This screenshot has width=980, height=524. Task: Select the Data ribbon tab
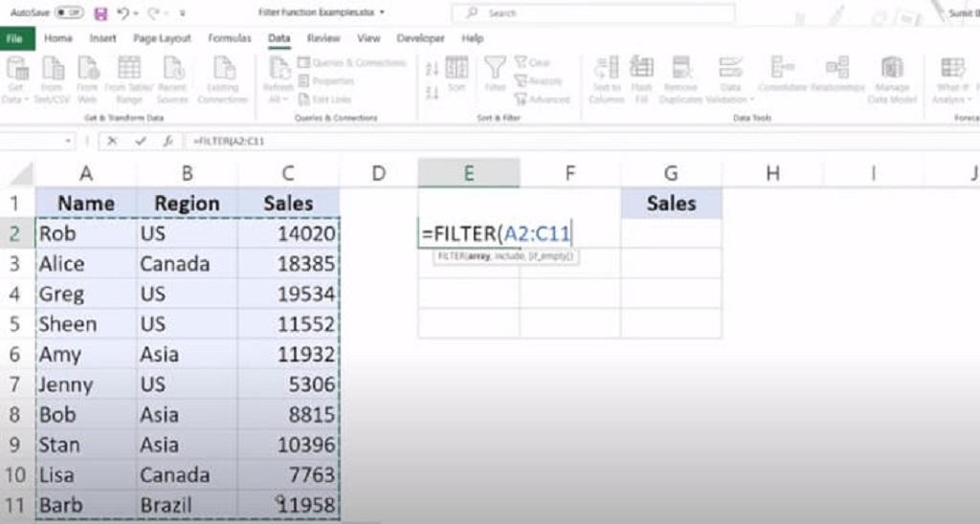[278, 38]
